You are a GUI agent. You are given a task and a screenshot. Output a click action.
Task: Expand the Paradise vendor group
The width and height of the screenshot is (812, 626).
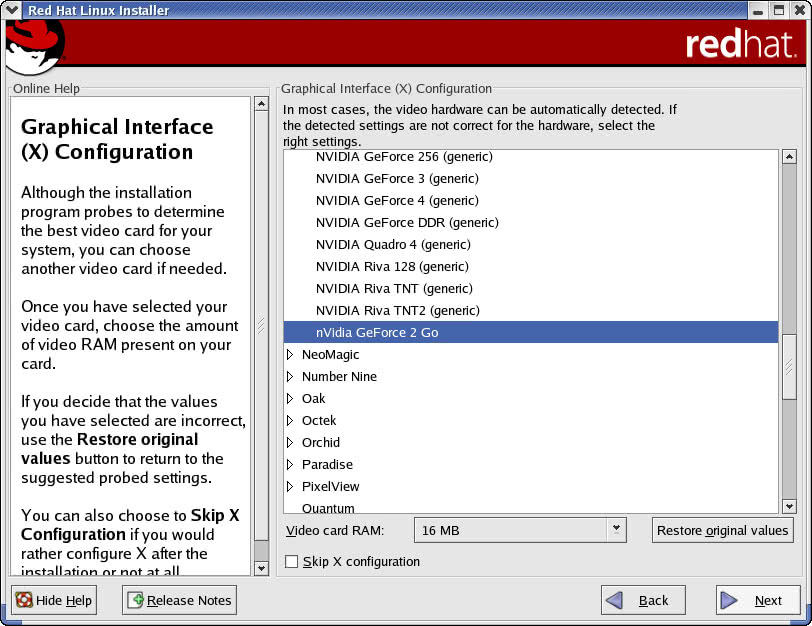290,464
